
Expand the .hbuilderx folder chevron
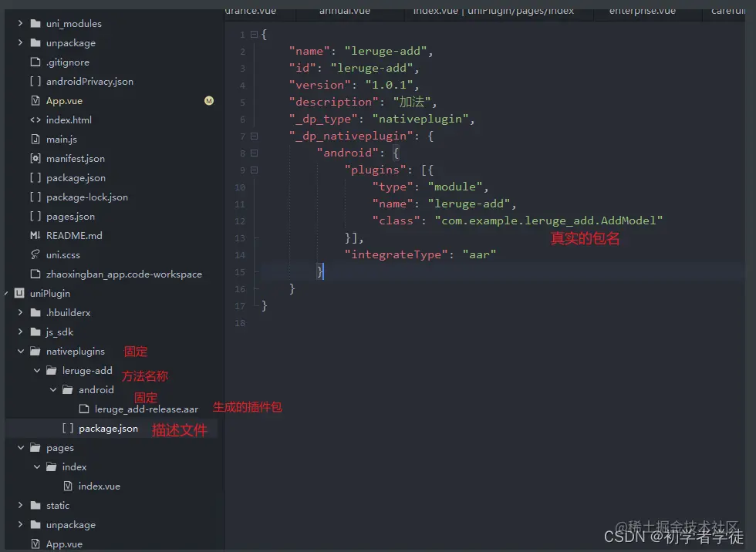(x=20, y=312)
